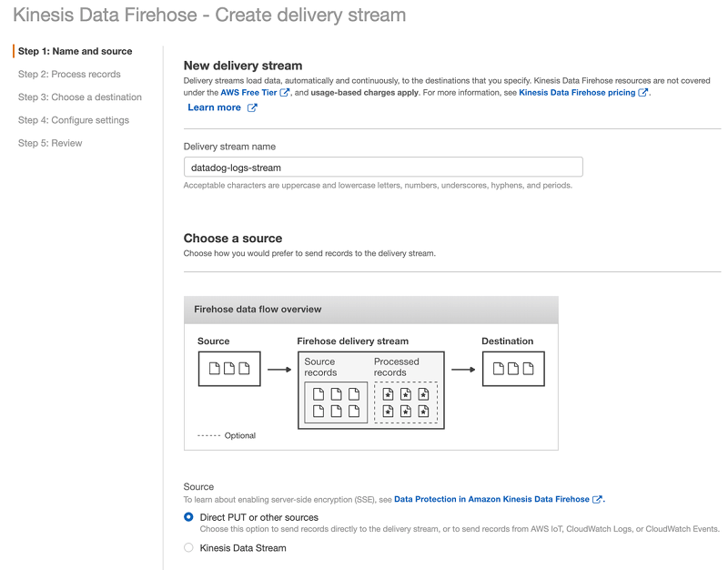Click the external link icon beside AWS Free Tier
The width and height of the screenshot is (728, 570).
pyautogui.click(x=285, y=93)
